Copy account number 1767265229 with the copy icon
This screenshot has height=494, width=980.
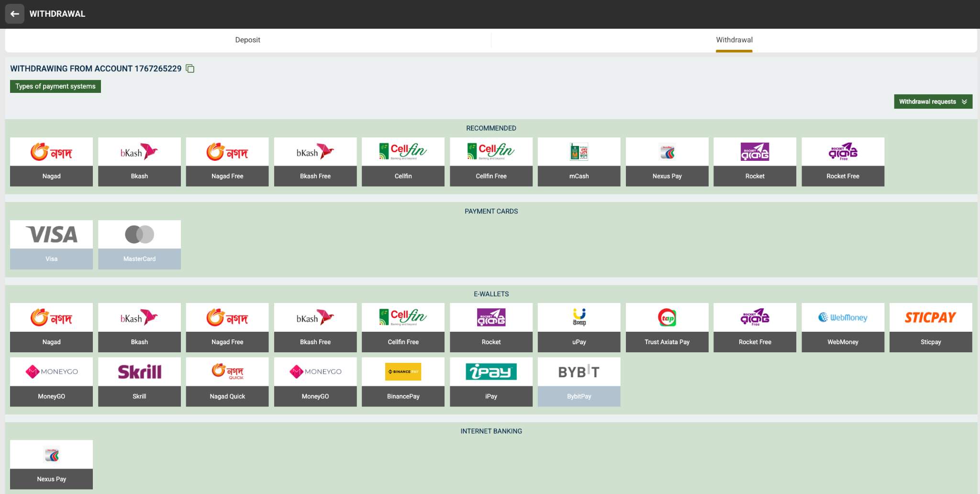tap(190, 68)
